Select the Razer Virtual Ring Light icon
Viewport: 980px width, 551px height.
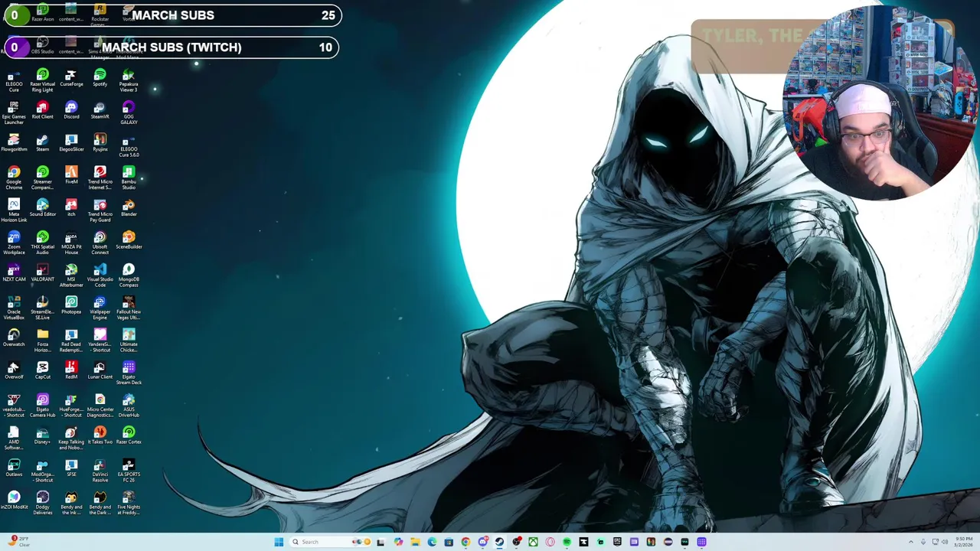pos(42,81)
